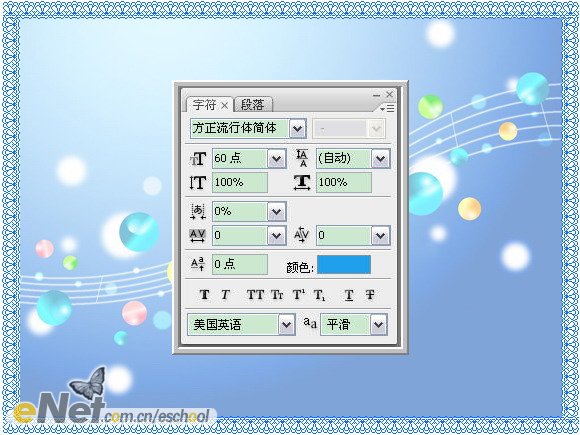Toggle superscript style
The width and height of the screenshot is (580, 435).
(299, 295)
